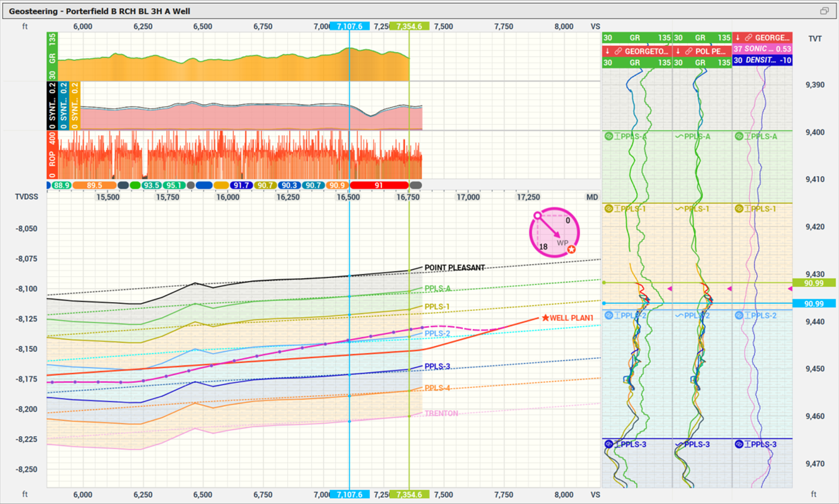Click the restore window icon in title bar

click(x=825, y=11)
